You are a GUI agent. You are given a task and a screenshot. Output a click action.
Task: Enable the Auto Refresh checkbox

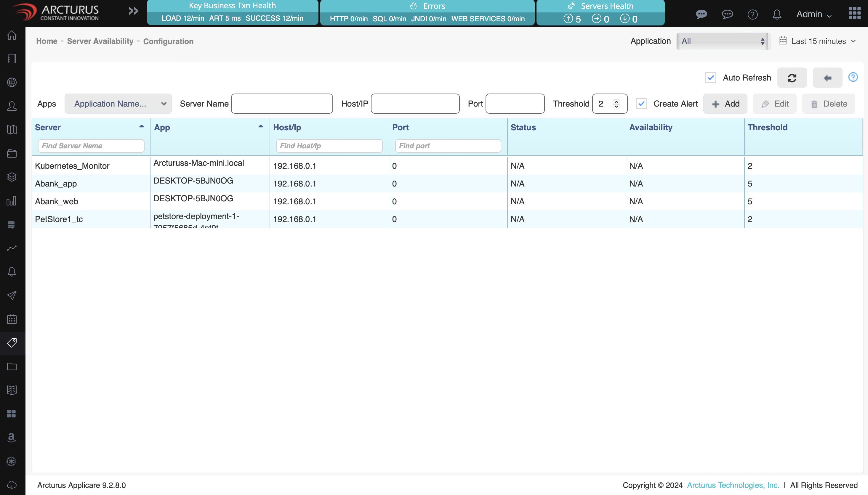711,78
